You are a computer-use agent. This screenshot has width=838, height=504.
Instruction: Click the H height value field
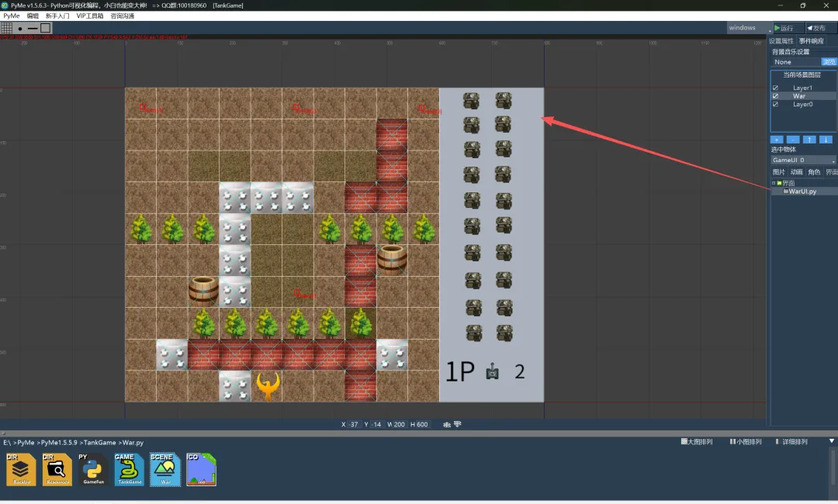point(422,424)
